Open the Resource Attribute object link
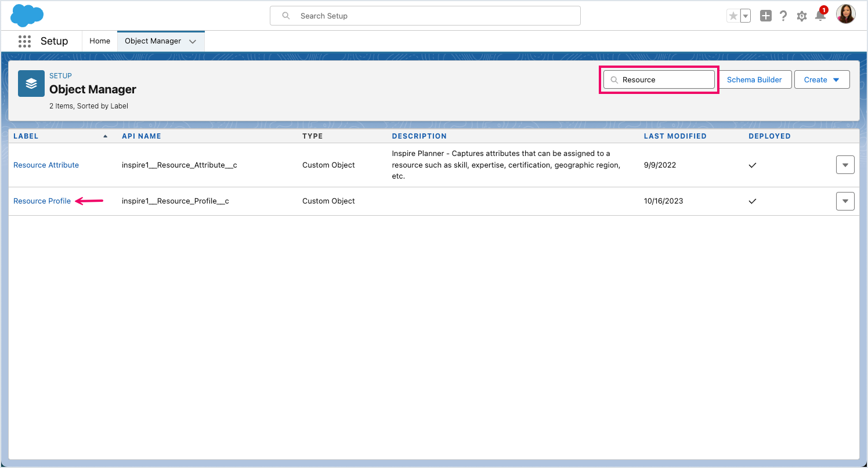 tap(46, 165)
